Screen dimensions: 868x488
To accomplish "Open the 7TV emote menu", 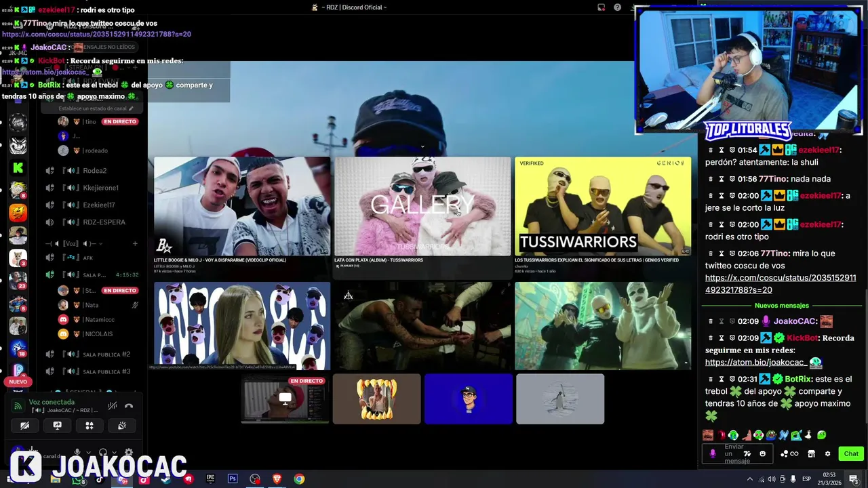I will (x=747, y=453).
